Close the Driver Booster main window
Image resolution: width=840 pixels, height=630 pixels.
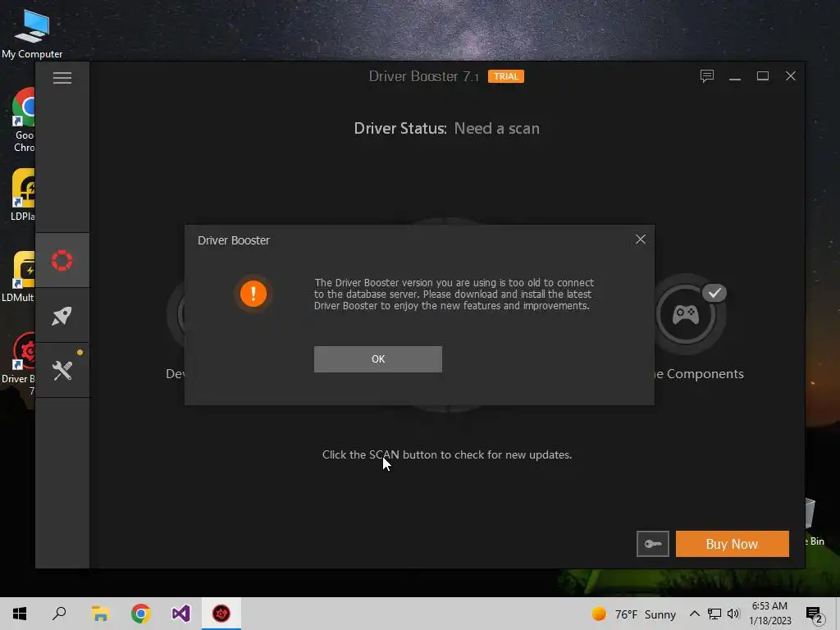click(x=791, y=76)
